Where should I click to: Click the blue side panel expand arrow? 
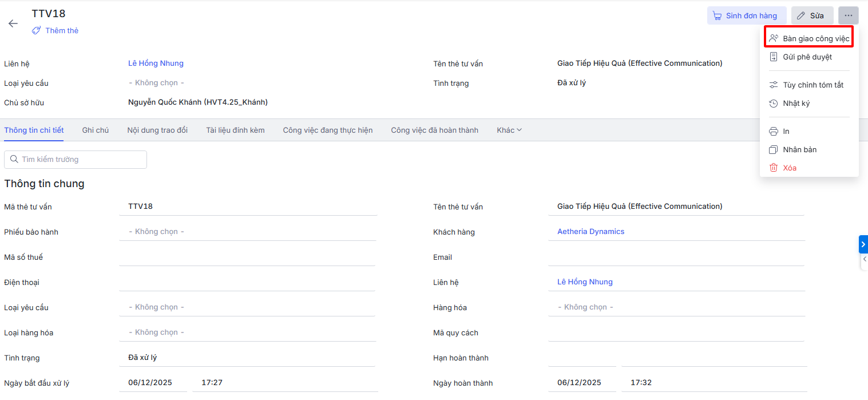[x=863, y=244]
